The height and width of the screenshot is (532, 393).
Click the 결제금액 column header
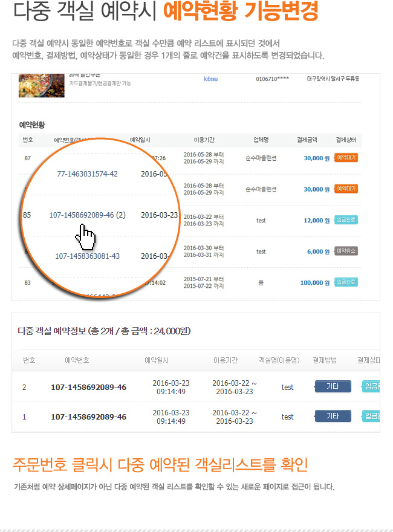click(x=307, y=140)
